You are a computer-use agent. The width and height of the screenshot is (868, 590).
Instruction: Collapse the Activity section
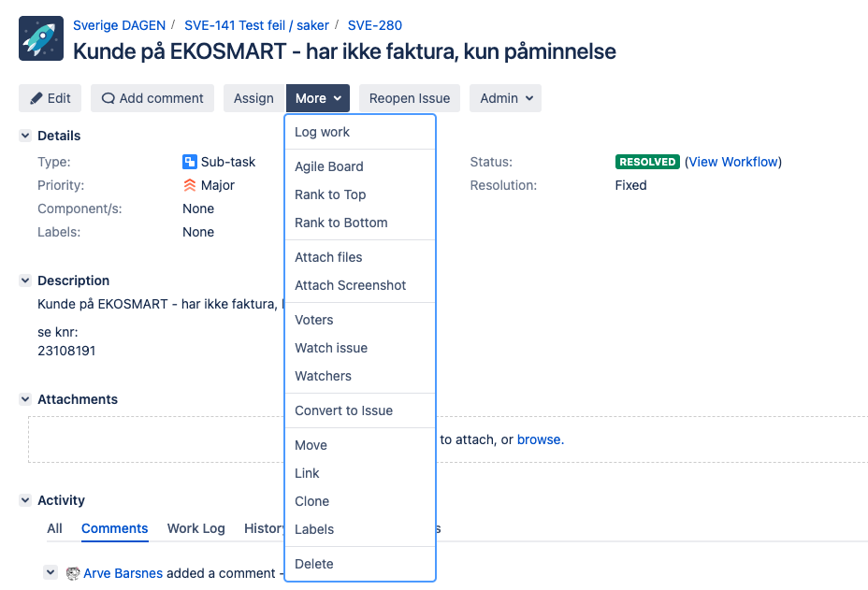point(25,500)
